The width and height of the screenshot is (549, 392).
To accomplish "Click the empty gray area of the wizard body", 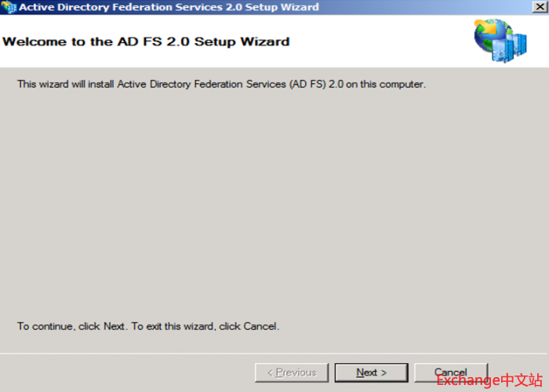I will coord(274,204).
